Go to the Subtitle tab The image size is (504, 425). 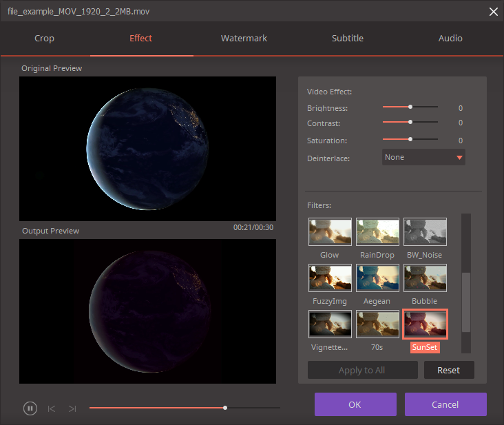coord(347,39)
